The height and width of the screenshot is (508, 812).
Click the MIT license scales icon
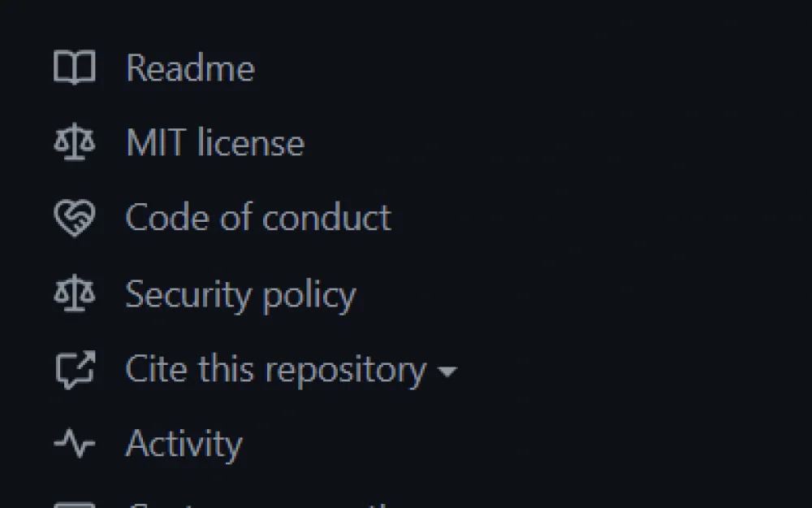point(74,144)
